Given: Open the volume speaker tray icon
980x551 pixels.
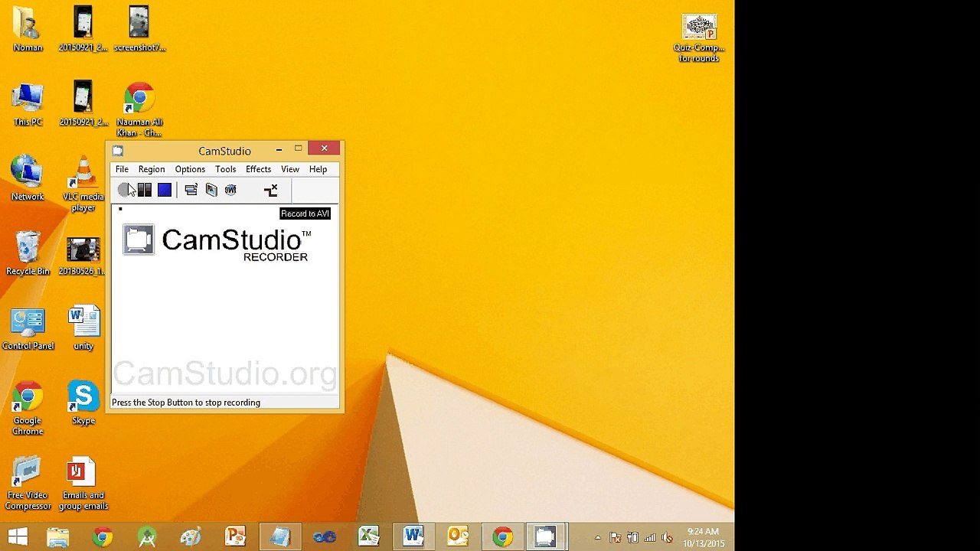Looking at the screenshot, I should (x=667, y=537).
